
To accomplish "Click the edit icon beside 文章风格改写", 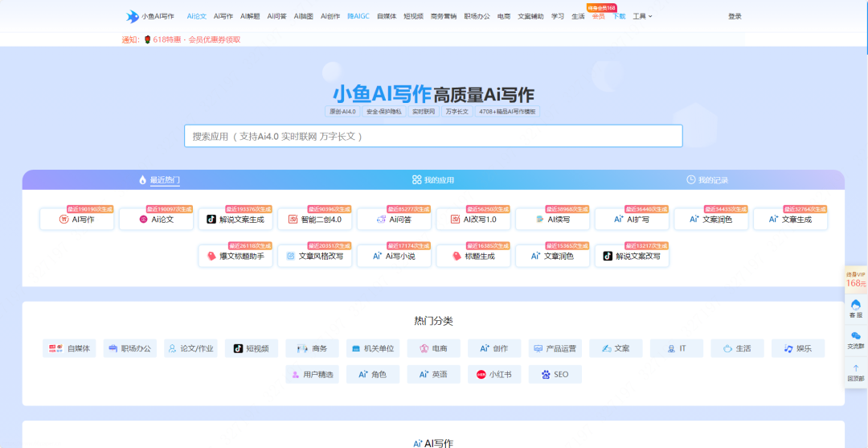I will click(x=291, y=256).
